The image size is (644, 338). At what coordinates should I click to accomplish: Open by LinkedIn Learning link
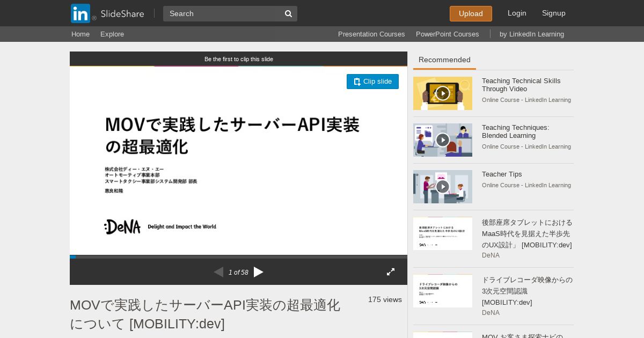tap(532, 34)
